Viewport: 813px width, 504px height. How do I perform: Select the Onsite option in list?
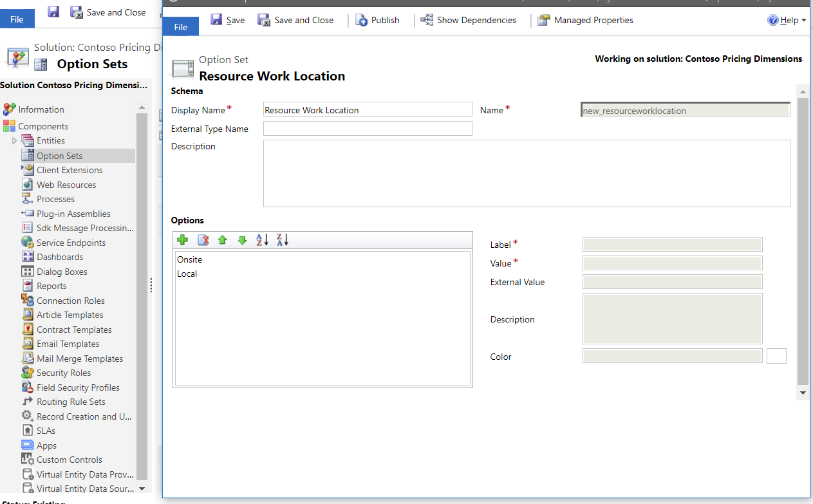click(189, 259)
